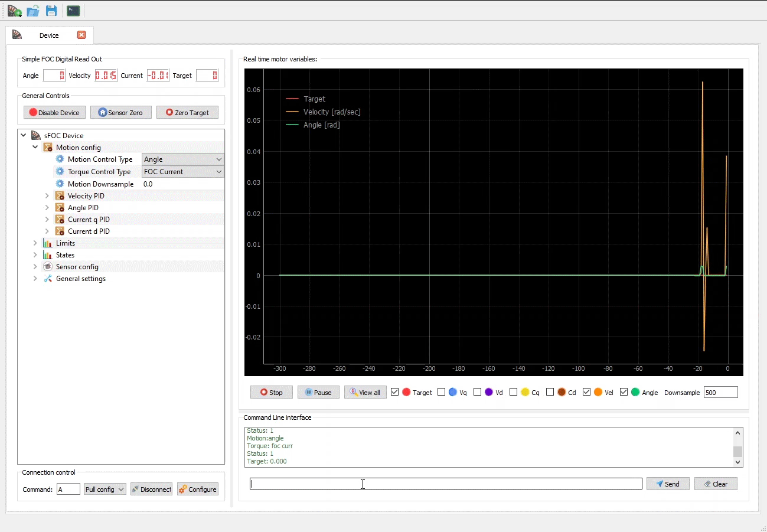Uncheck the Angle plot checkbox
767x532 pixels.
coord(624,392)
